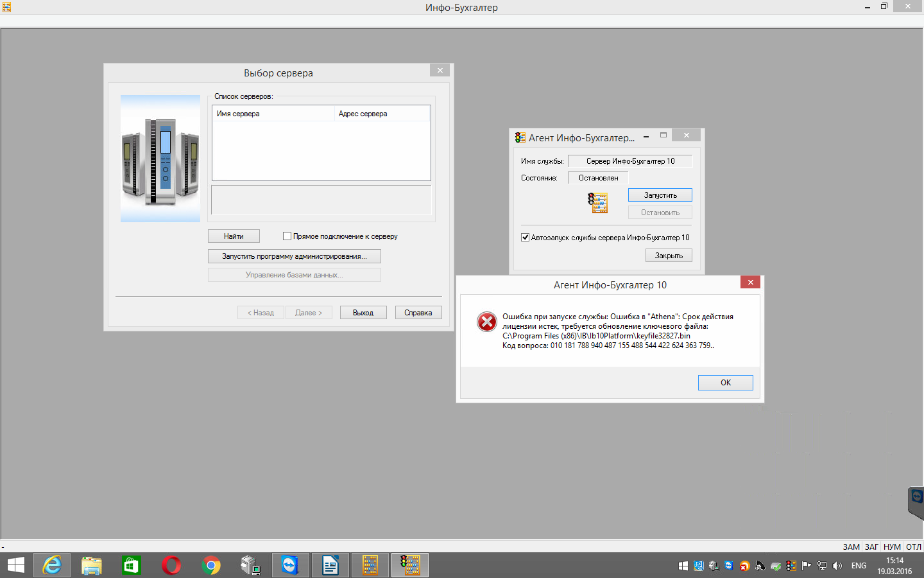The height and width of the screenshot is (578, 924).
Task: Launch Internet Explorer from the taskbar
Action: [x=52, y=565]
